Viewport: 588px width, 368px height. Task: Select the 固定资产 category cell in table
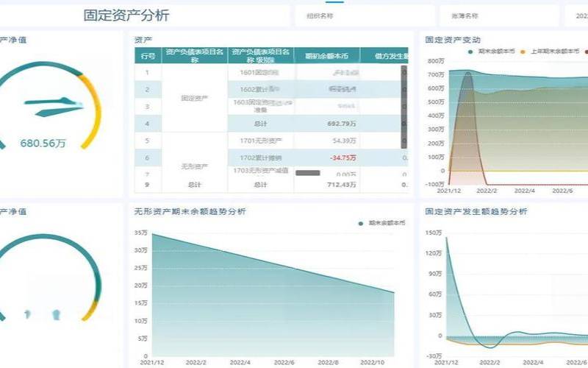195,98
